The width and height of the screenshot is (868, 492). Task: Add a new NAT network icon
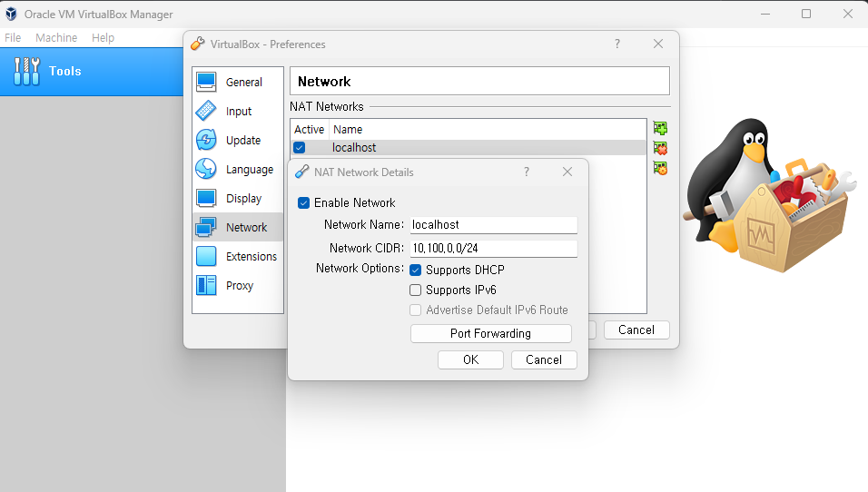[x=660, y=128]
